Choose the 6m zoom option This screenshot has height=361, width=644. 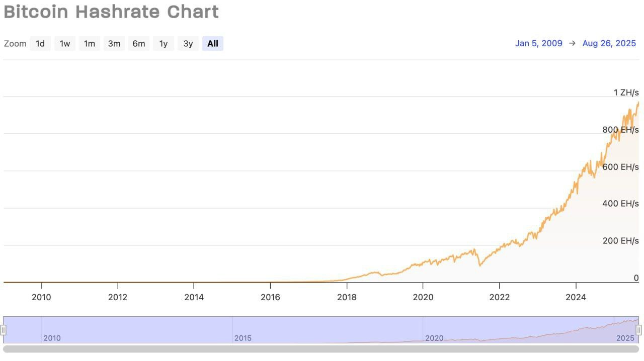tap(139, 43)
